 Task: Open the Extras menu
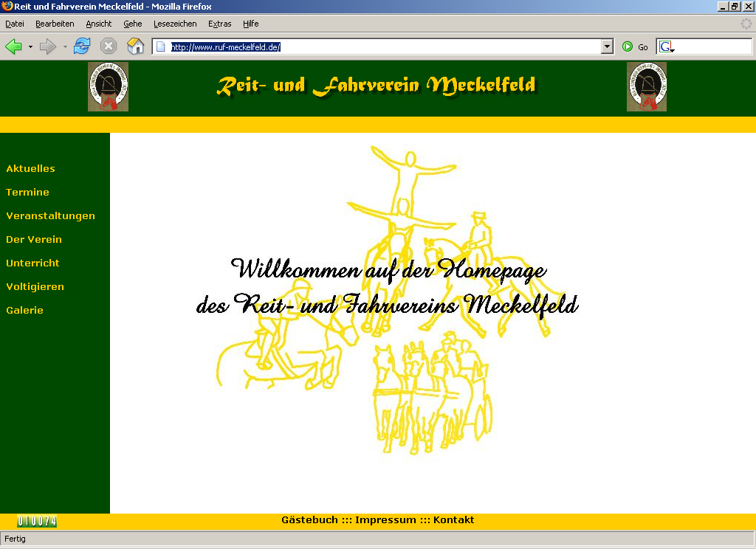point(219,24)
